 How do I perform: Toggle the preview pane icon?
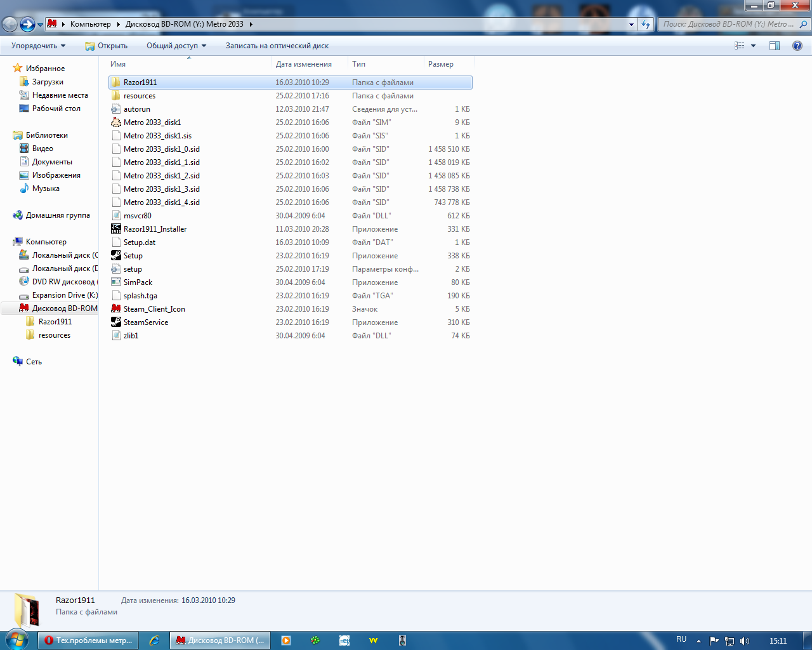[x=775, y=46]
